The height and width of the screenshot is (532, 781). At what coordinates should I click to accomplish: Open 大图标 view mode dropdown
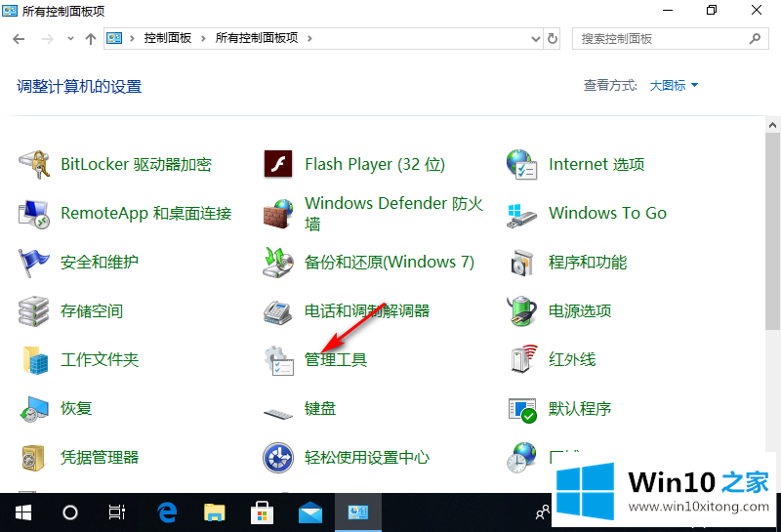pyautogui.click(x=674, y=86)
